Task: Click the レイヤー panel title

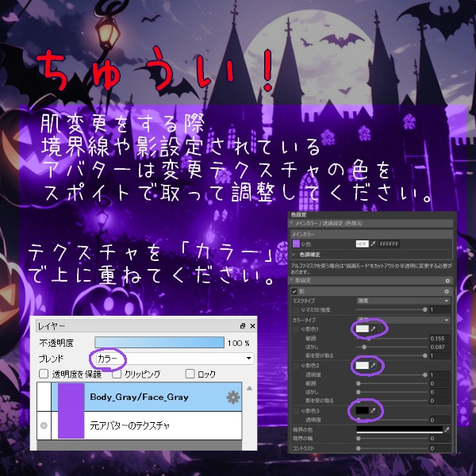Action: [52, 326]
